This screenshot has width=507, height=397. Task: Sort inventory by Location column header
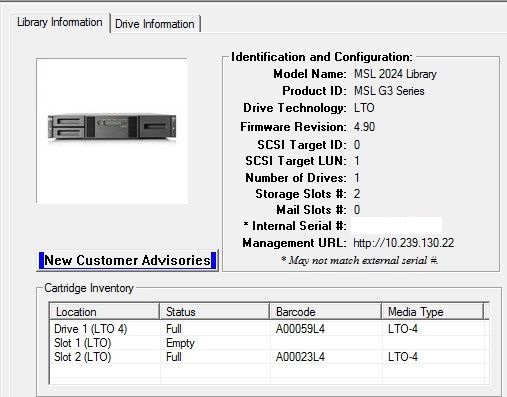pos(105,312)
